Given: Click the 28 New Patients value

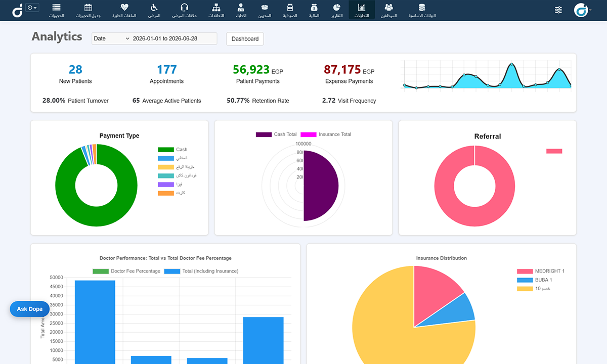Looking at the screenshot, I should [x=75, y=70].
